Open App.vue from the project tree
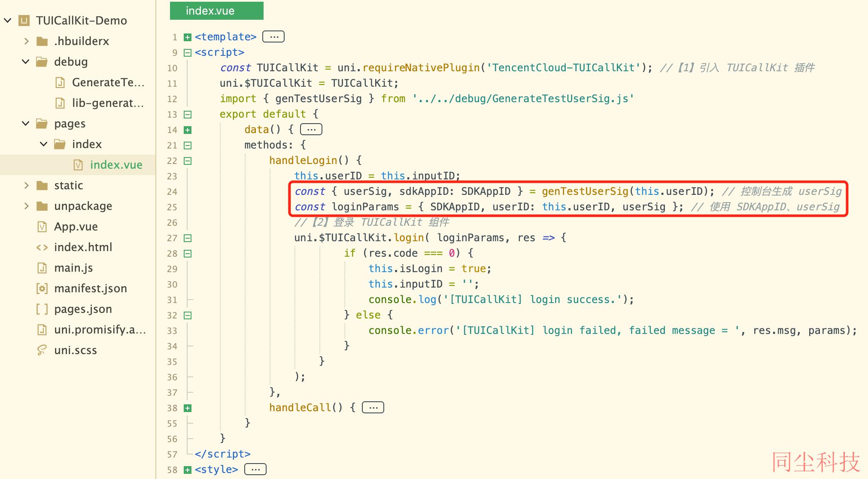 76,227
